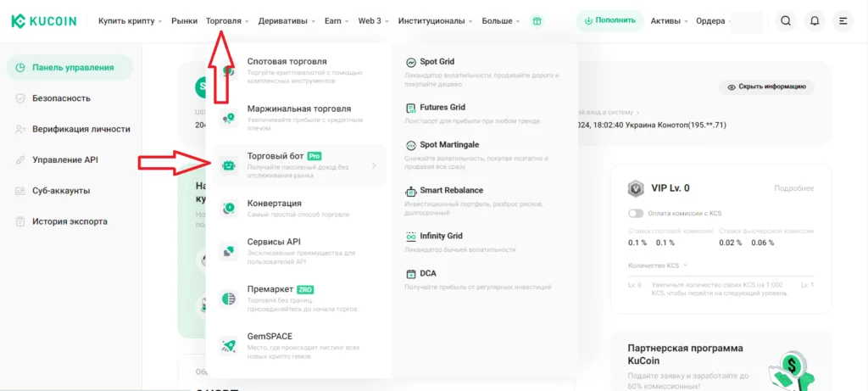Expand the Активы dropdown
Image resolution: width=868 pixels, height=391 pixels.
tap(669, 20)
